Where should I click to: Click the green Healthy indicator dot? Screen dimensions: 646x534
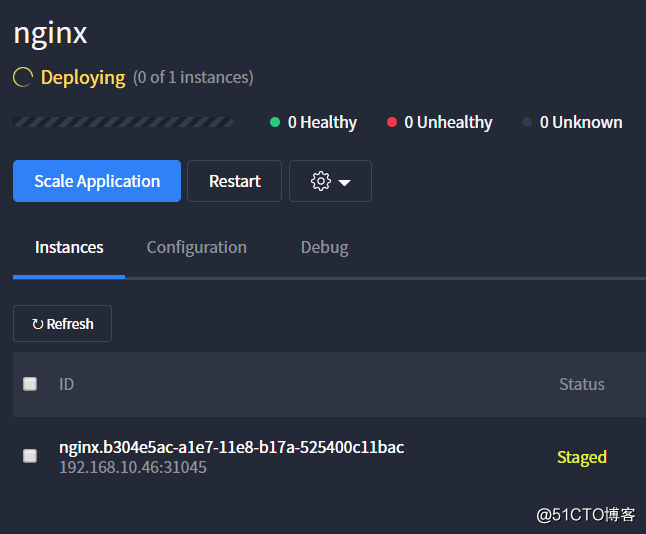pos(275,122)
